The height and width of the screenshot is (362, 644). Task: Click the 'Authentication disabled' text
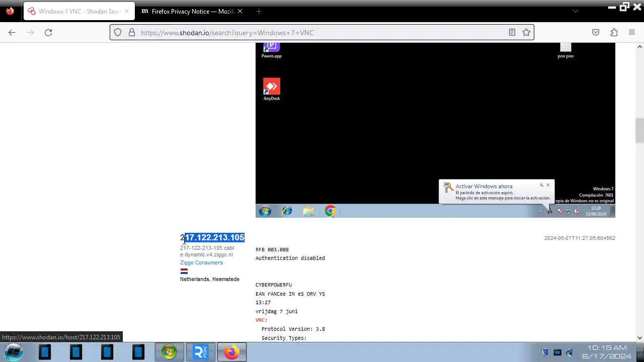tap(290, 258)
